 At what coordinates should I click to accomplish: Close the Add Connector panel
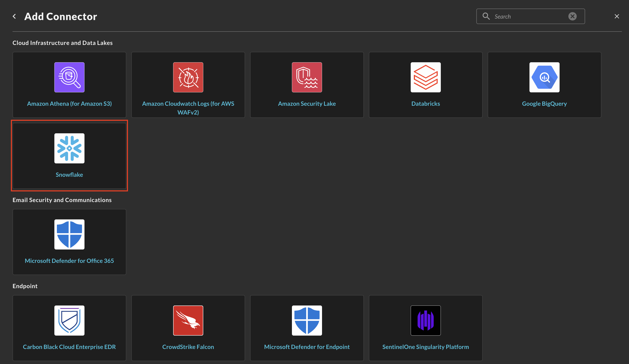click(x=617, y=17)
